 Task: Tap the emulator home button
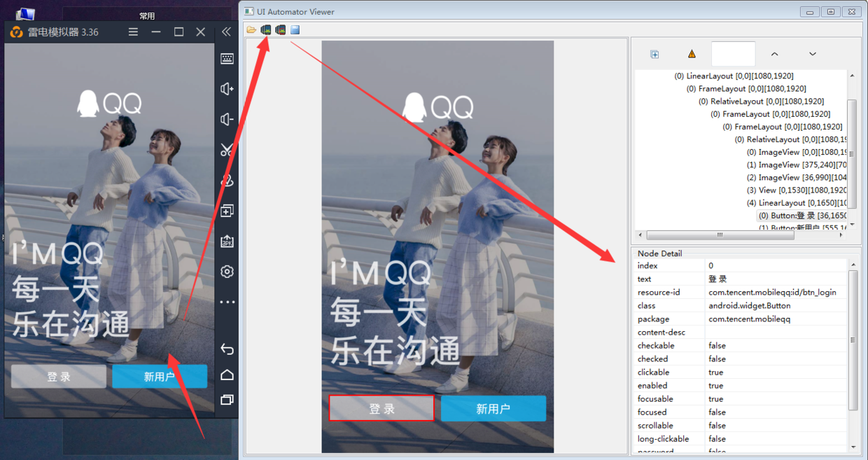(227, 375)
